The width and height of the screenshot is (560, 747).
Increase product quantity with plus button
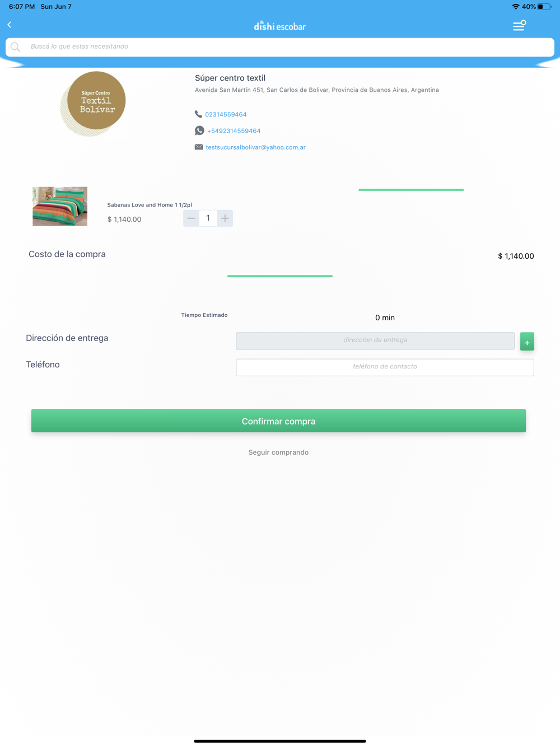coord(225,218)
